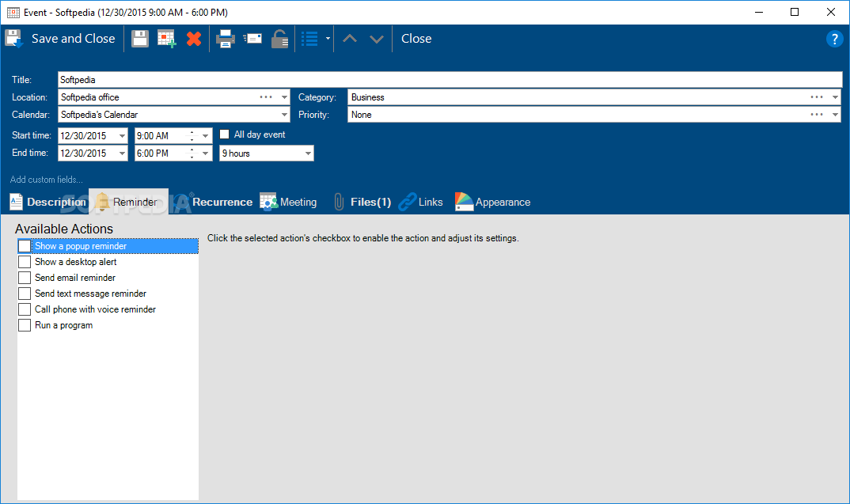The width and height of the screenshot is (850, 504).
Task: Switch to the Description tab
Action: [48, 202]
